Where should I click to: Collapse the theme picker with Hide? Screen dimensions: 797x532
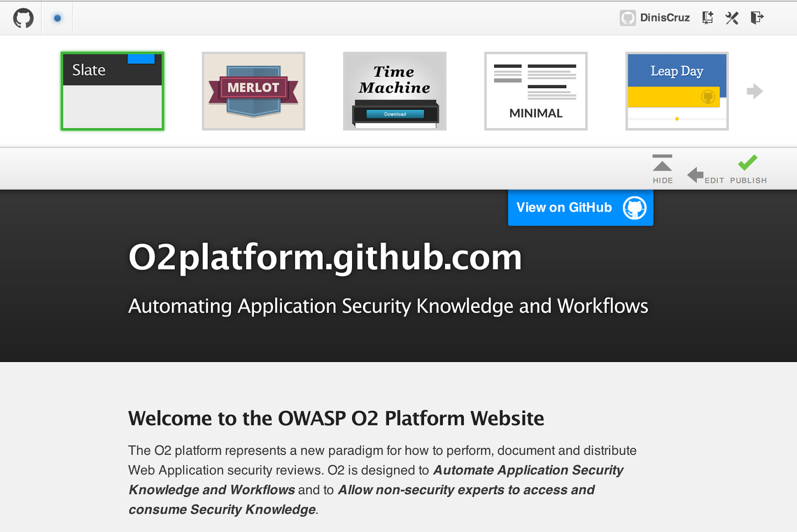coord(663,169)
